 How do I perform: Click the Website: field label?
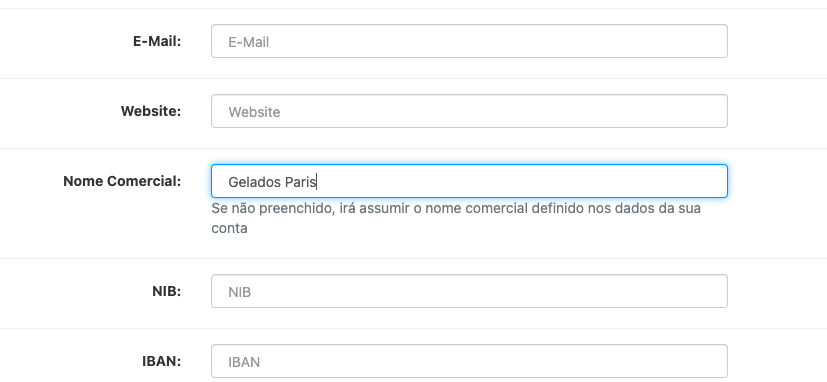pos(151,111)
